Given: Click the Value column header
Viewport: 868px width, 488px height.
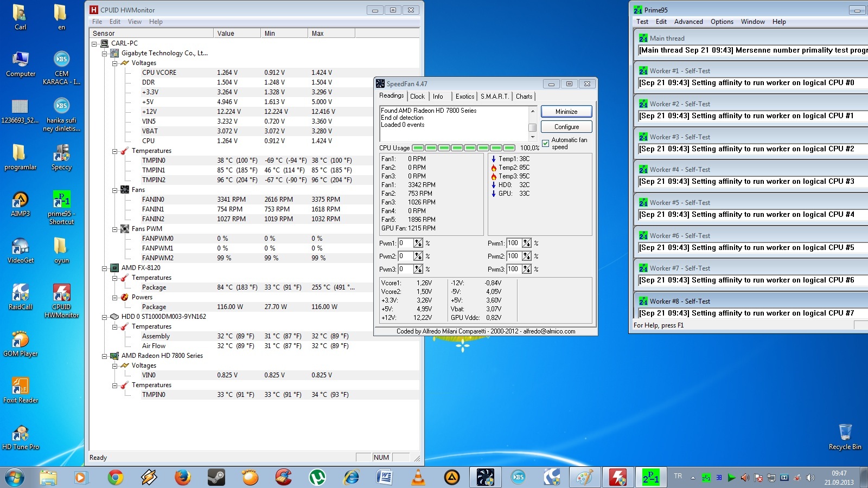Looking at the screenshot, I should pos(237,34).
